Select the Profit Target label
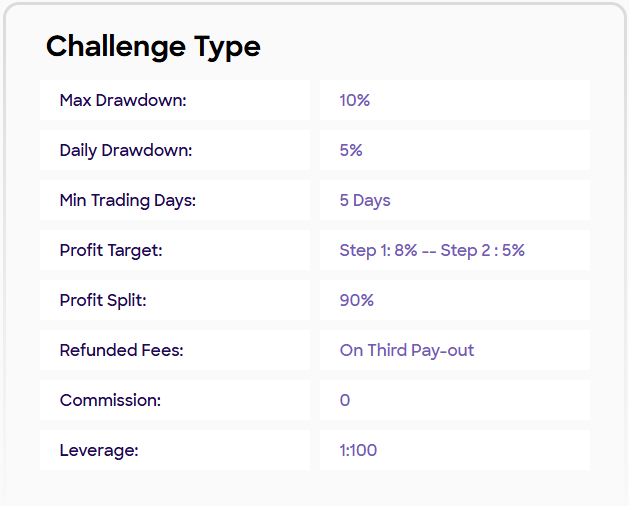Screen dimensions: 629x506 [x=110, y=250]
